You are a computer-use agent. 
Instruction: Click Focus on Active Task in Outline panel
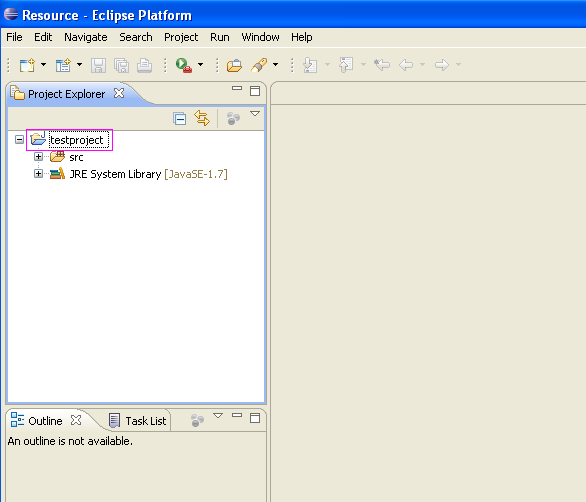(197, 421)
